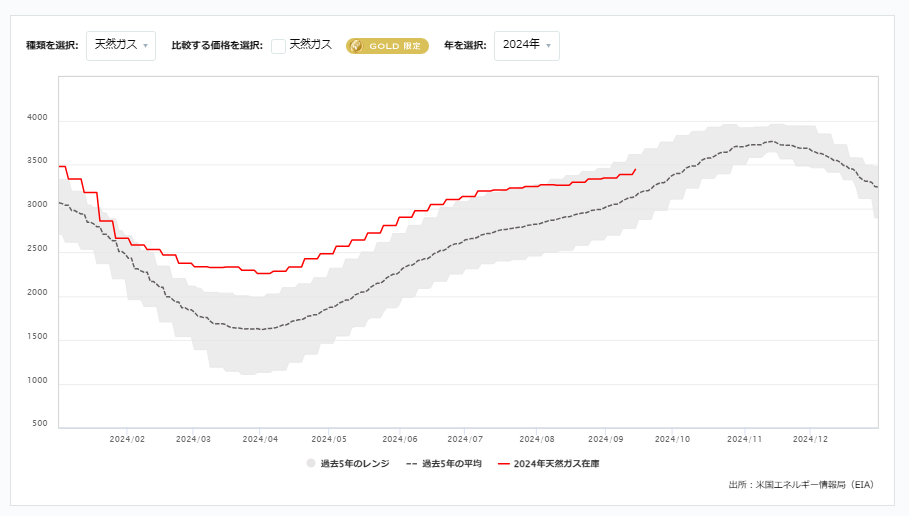Click the red line legend marker
Viewport: 909px width, 516px height.
(x=504, y=464)
